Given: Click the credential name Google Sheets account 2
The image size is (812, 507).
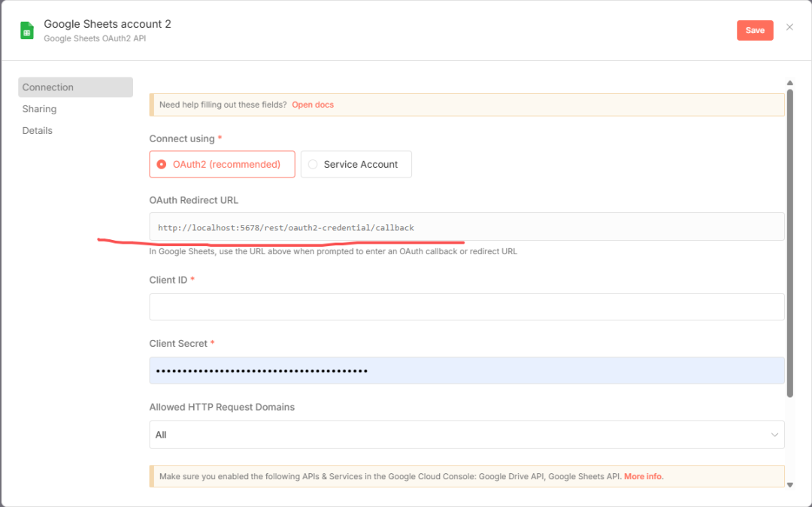Looking at the screenshot, I should [x=108, y=24].
